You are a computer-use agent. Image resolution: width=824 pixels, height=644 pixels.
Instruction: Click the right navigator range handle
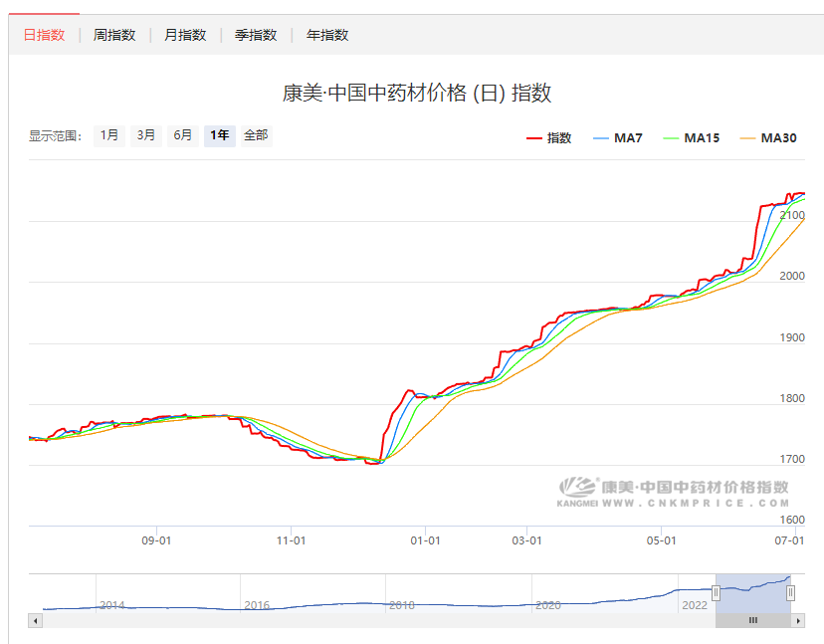tap(791, 593)
